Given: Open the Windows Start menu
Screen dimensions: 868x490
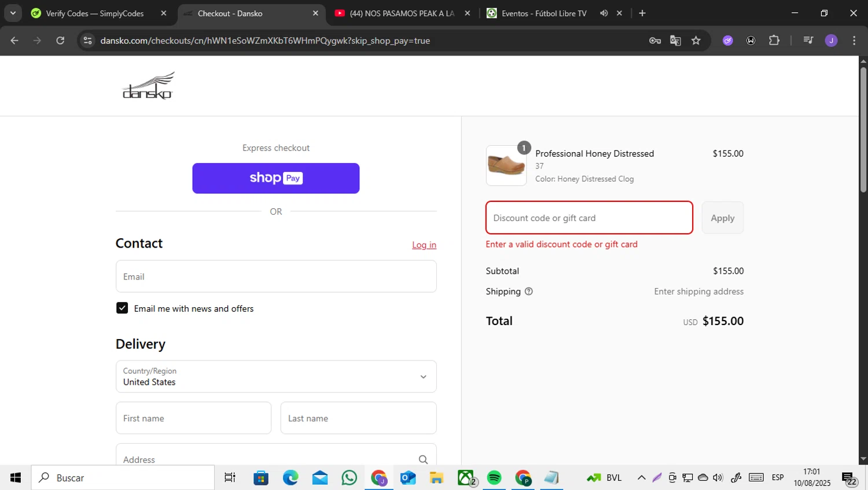Looking at the screenshot, I should point(16,478).
